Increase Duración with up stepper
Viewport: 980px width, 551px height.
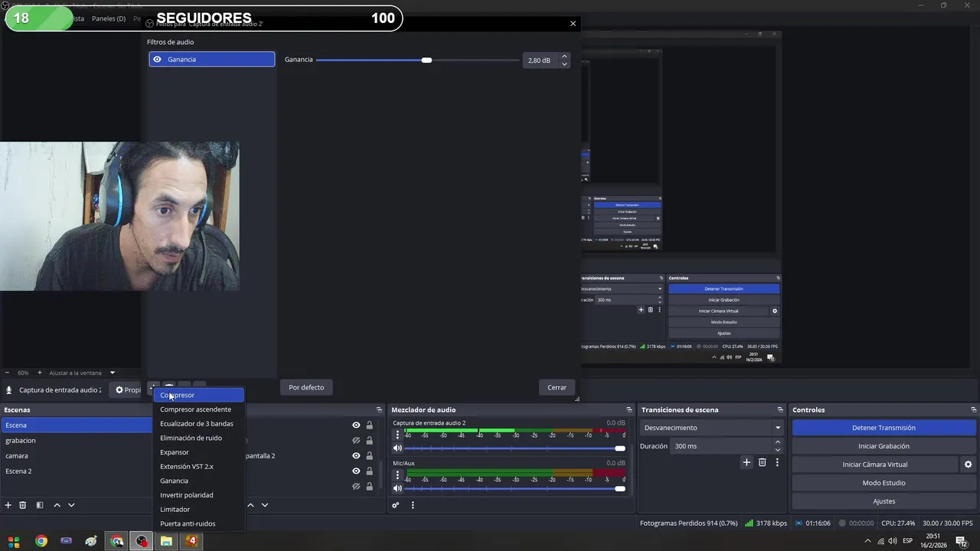[x=778, y=442]
